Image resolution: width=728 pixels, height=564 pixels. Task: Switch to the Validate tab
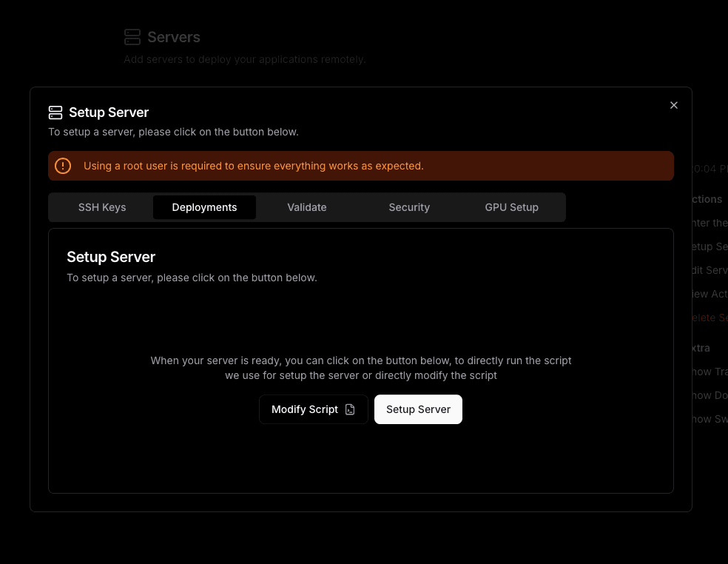tap(307, 207)
